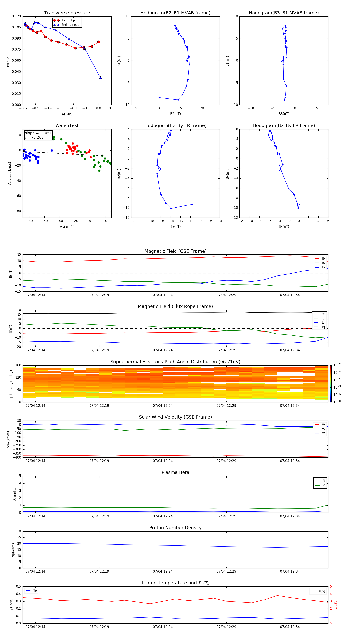Image resolution: width=351 pixels, height=644 pixels.
Task: Click the pitch angle color scale bar
Action: [331, 384]
